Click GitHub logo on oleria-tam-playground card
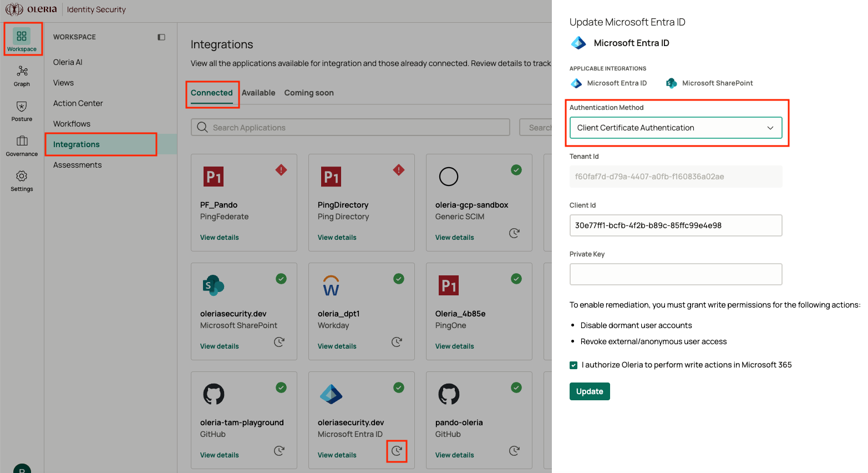 tap(214, 394)
